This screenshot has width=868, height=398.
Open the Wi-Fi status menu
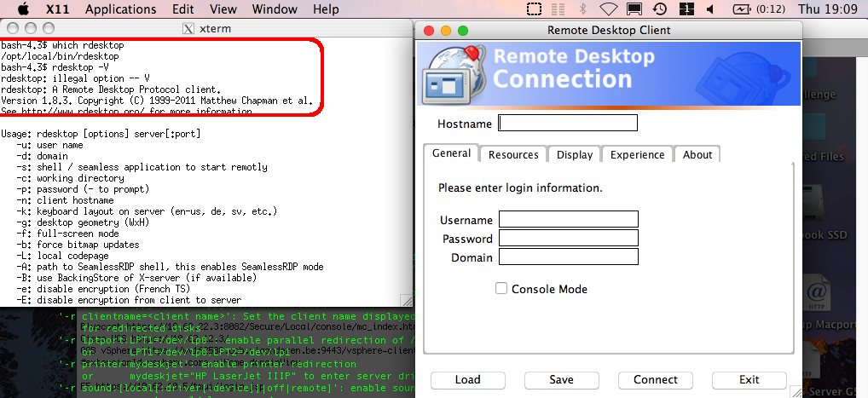tap(609, 9)
